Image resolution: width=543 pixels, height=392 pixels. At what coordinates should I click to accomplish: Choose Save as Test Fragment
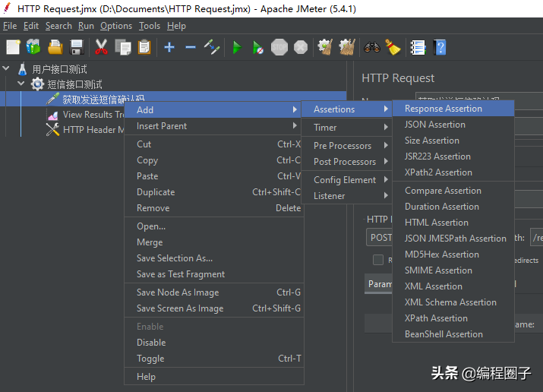pyautogui.click(x=214, y=274)
